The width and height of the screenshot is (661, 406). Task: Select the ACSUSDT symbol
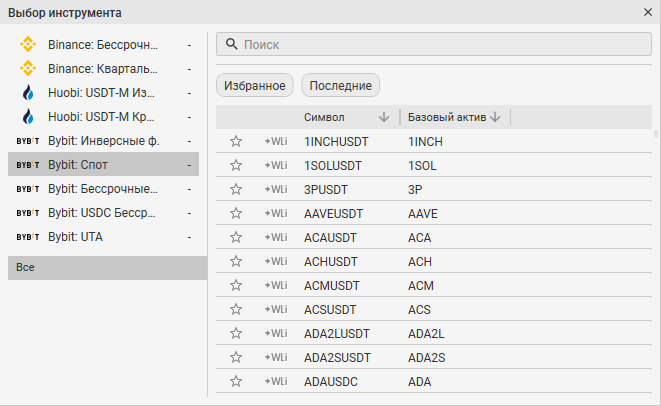coord(330,310)
